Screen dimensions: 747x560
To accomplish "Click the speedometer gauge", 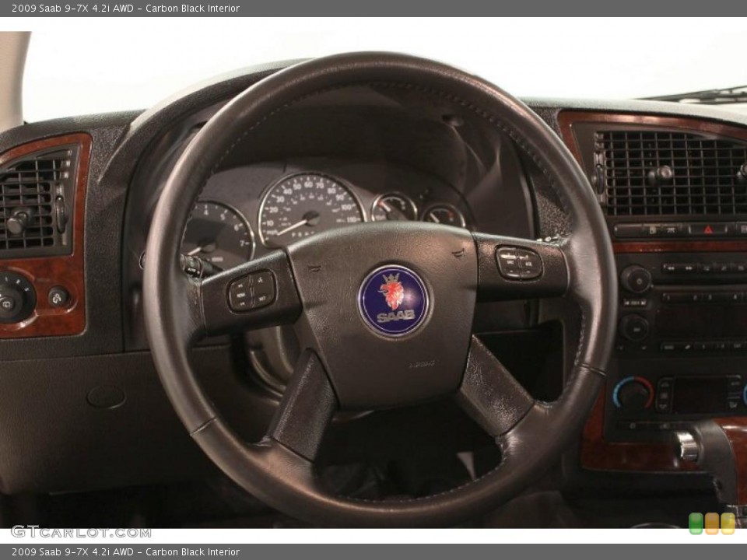I will click(x=310, y=209).
